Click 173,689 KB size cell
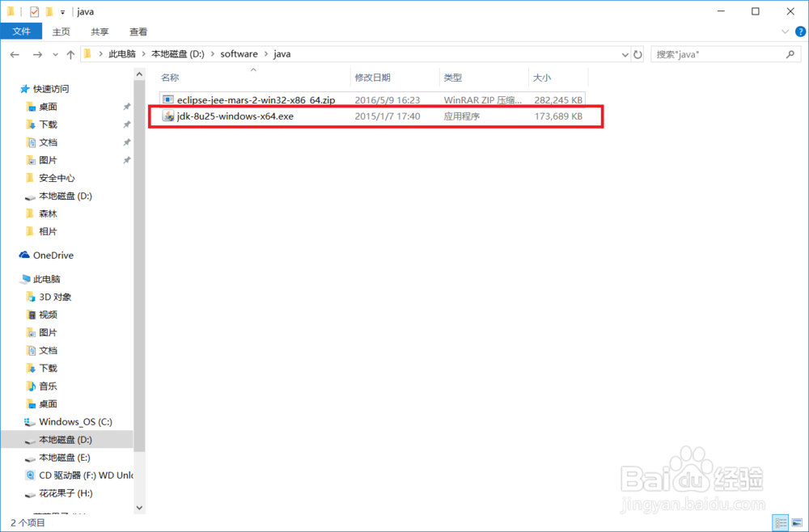This screenshot has height=532, width=809. click(558, 116)
